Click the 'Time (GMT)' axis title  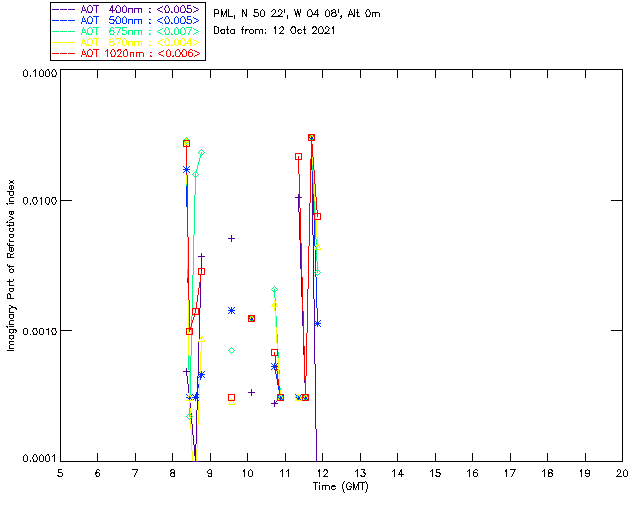point(340,486)
